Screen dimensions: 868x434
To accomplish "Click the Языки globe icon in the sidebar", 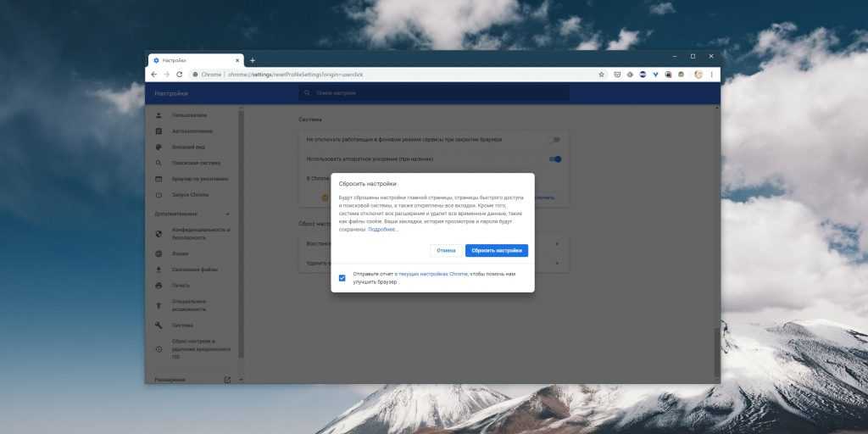I will click(x=159, y=253).
